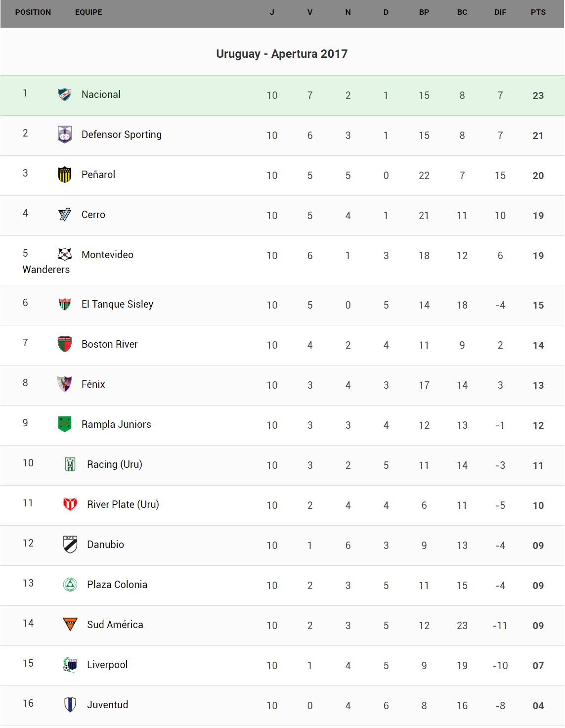
Task: Click the Rampla Juniors green crest
Action: point(65,424)
